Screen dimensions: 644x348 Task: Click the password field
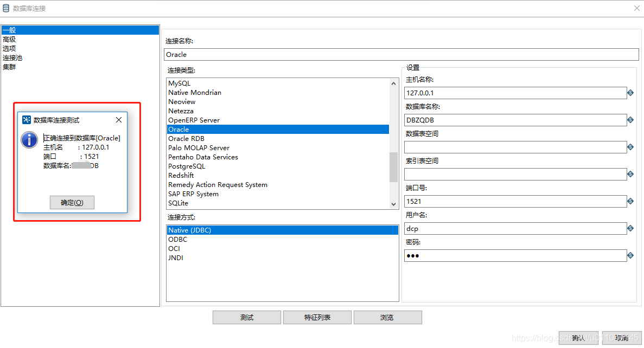(x=515, y=256)
